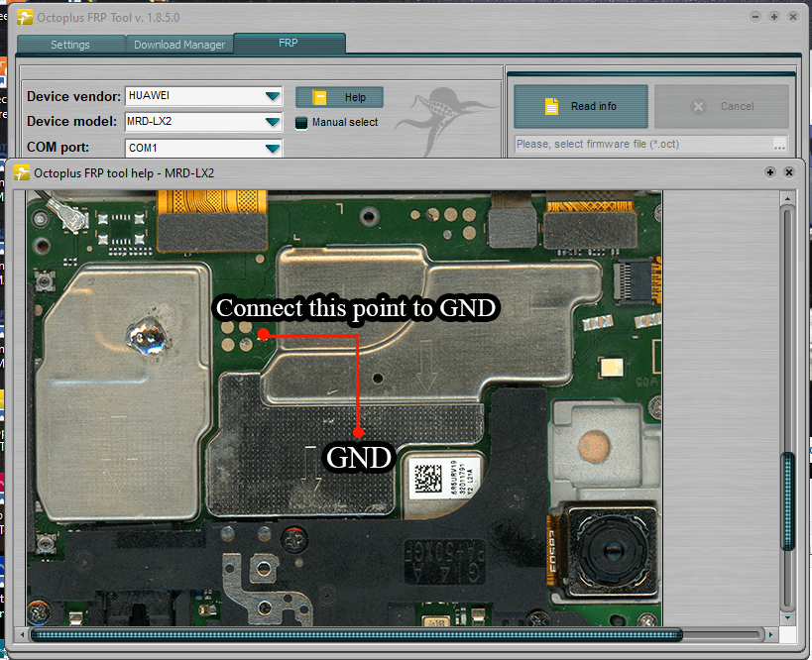
Task: Click the Help button
Action: pos(339,97)
